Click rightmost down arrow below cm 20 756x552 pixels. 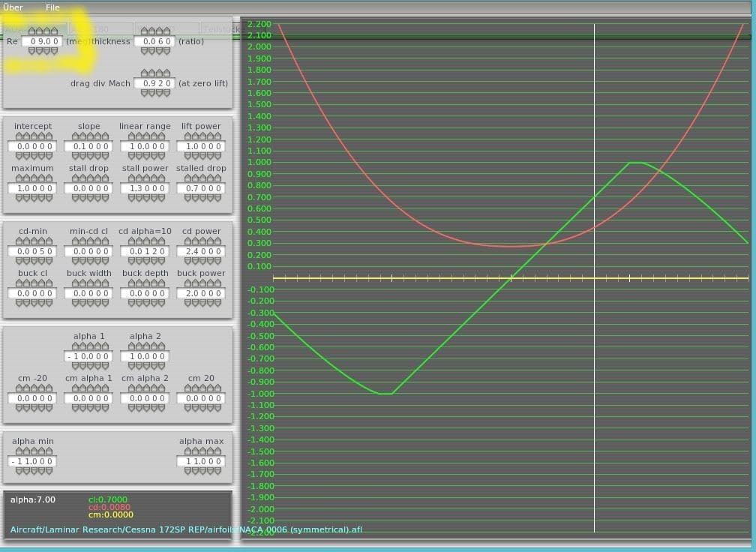click(x=217, y=408)
